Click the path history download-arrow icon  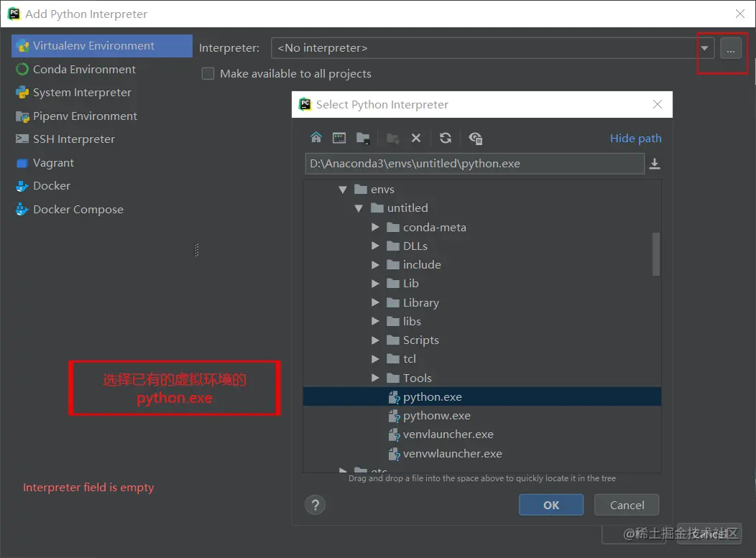pyautogui.click(x=654, y=164)
